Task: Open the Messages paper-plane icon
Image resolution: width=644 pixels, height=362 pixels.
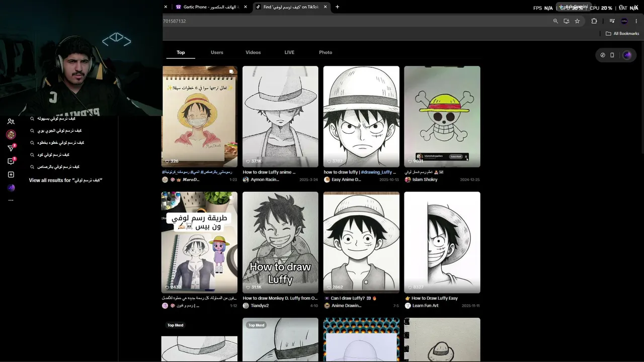Action: click(x=11, y=148)
